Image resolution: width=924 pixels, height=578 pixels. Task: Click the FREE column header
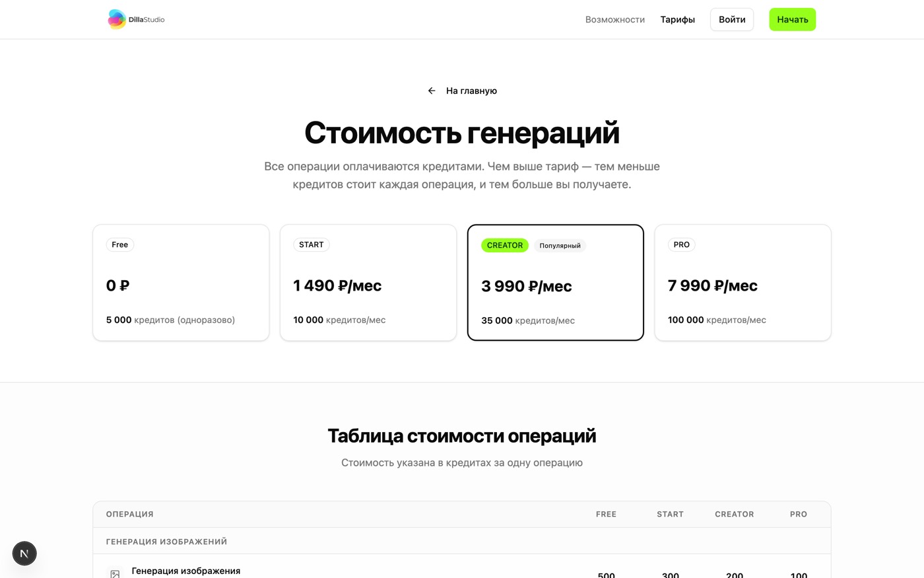point(606,514)
